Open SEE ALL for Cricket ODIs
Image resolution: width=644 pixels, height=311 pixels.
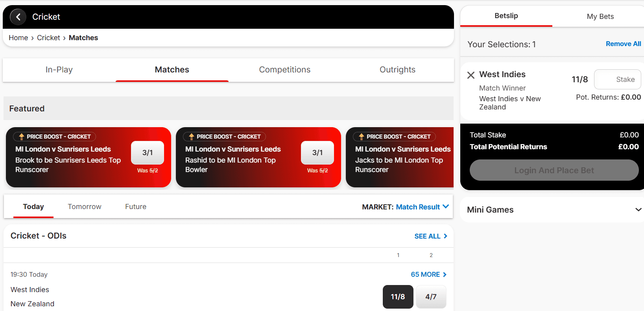tap(431, 236)
